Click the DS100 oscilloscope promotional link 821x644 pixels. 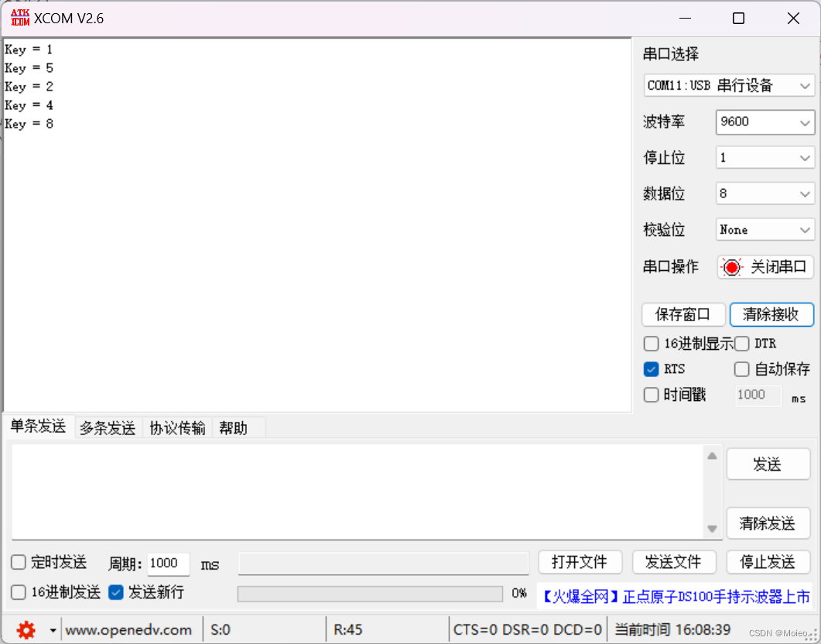[676, 592]
